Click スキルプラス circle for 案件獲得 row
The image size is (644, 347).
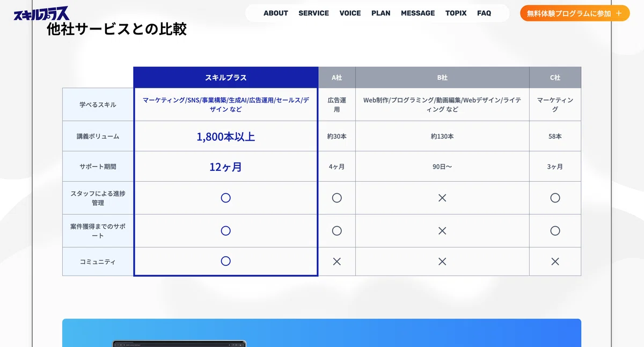pyautogui.click(x=226, y=230)
